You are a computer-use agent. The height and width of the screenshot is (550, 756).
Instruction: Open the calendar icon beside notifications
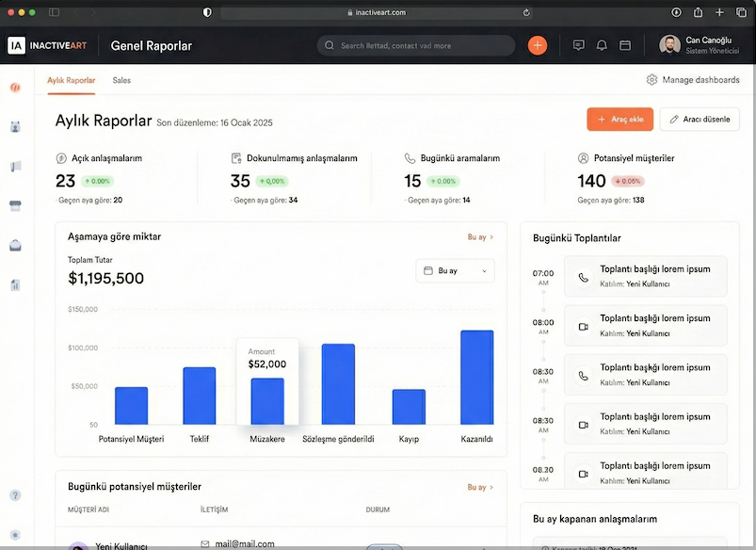pos(625,44)
